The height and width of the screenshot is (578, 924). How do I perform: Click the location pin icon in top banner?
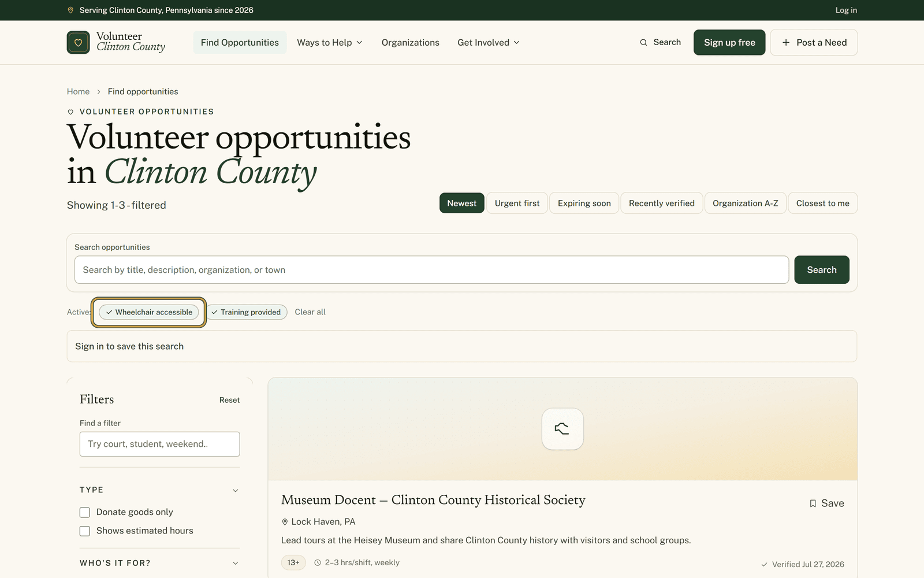click(x=70, y=10)
